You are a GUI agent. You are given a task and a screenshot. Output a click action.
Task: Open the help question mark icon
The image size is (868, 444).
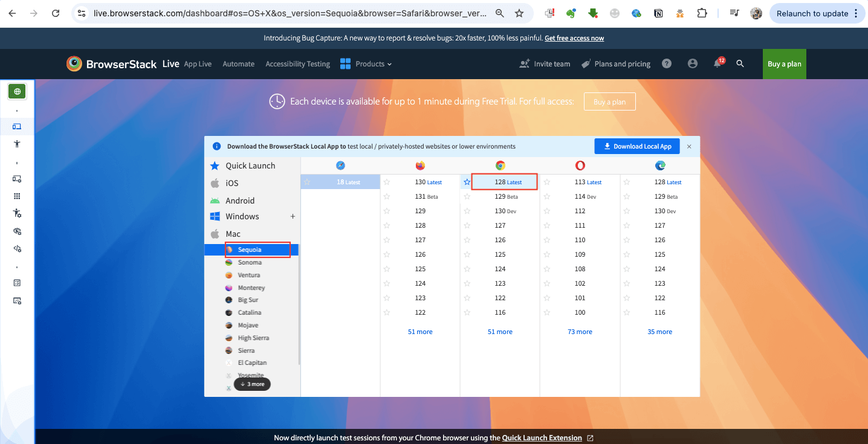tap(667, 63)
